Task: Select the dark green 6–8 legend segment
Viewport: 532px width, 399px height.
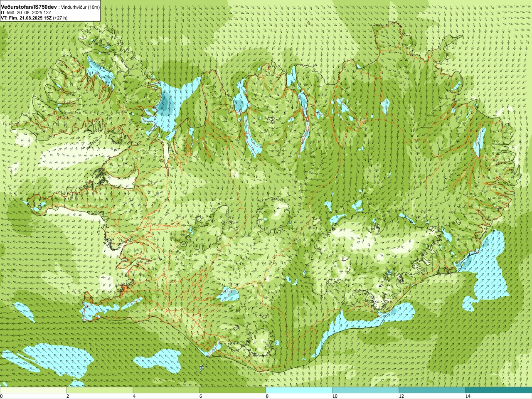Action: (233, 390)
